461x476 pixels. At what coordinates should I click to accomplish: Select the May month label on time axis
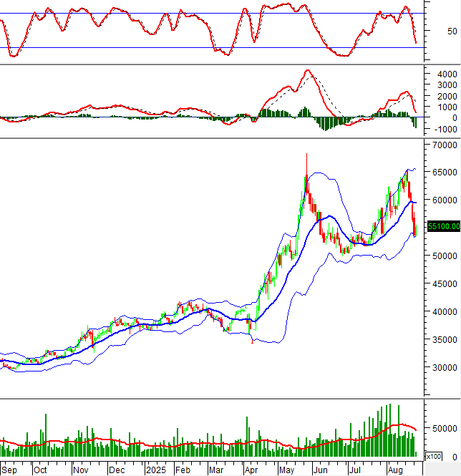(x=286, y=470)
